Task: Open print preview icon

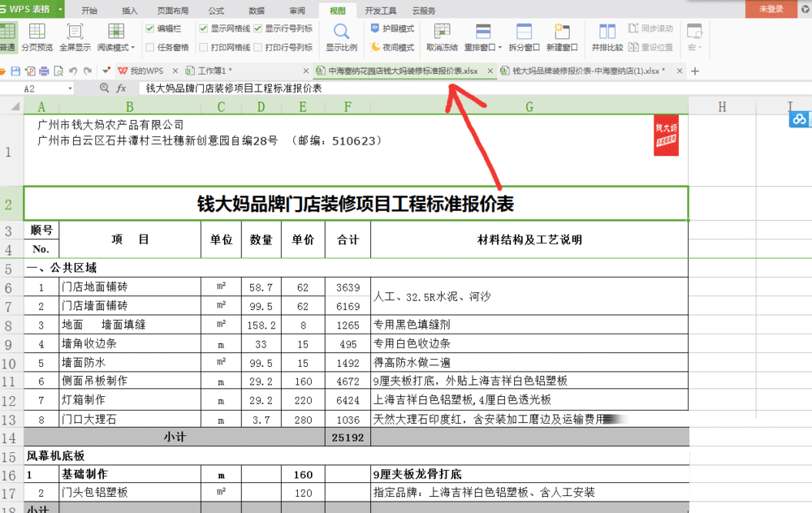Action: (x=58, y=71)
